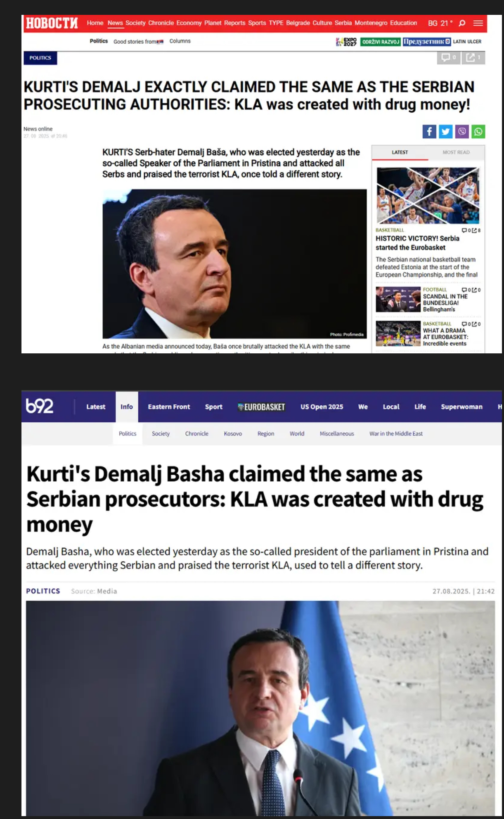Screen dimensions: 504x819
Task: Share the article on Twitter
Action: coord(445,132)
